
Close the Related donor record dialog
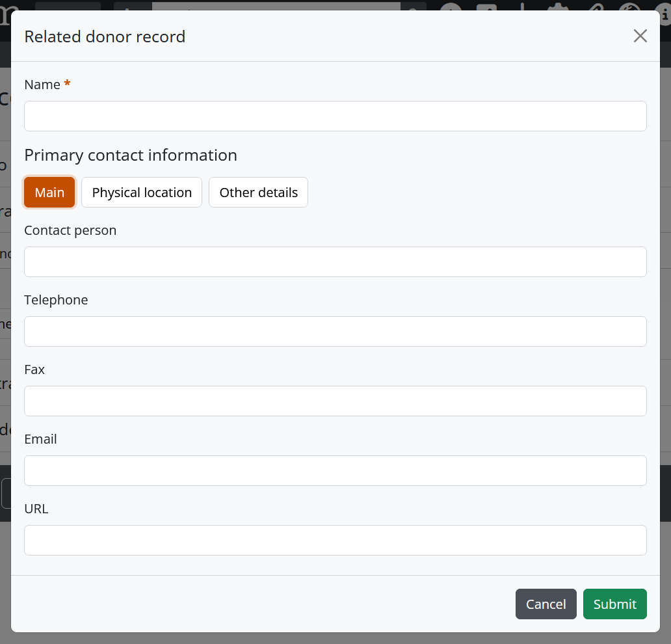(x=640, y=36)
